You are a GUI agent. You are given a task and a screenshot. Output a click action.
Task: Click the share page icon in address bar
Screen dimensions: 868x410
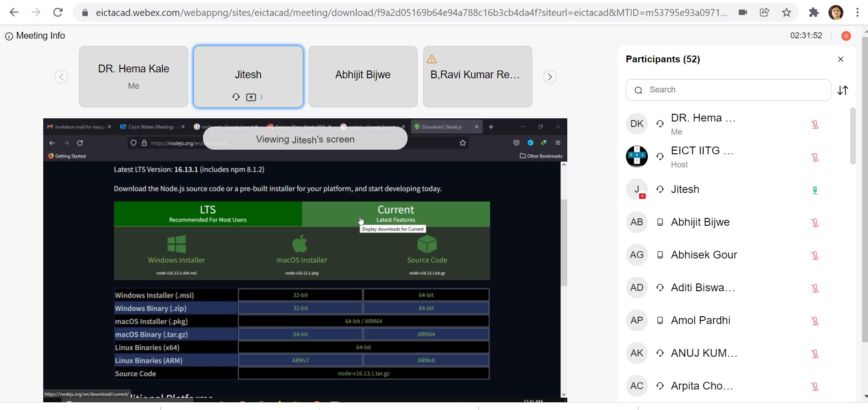[765, 13]
